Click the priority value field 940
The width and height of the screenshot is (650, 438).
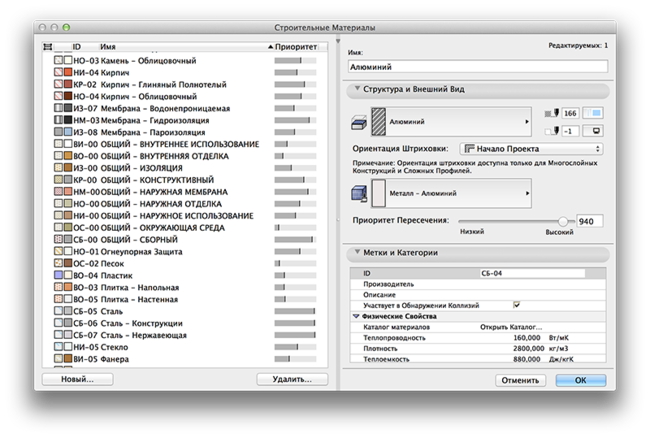(x=589, y=221)
